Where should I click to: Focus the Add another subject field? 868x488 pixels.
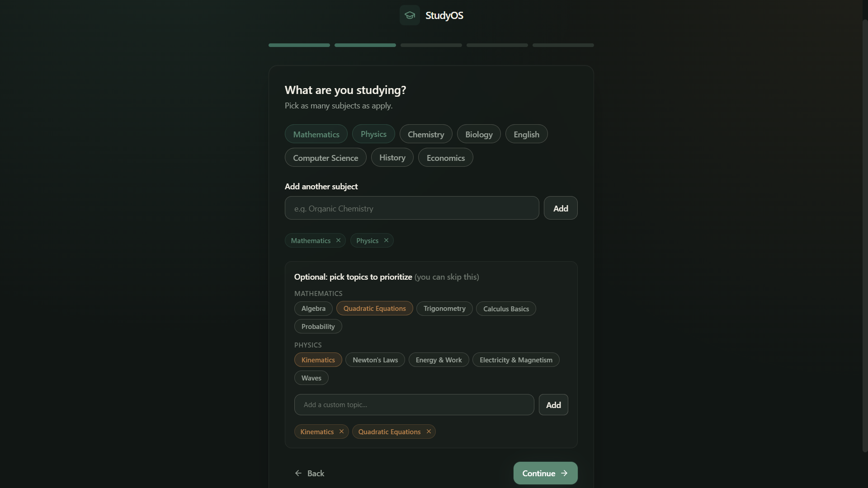coord(412,208)
